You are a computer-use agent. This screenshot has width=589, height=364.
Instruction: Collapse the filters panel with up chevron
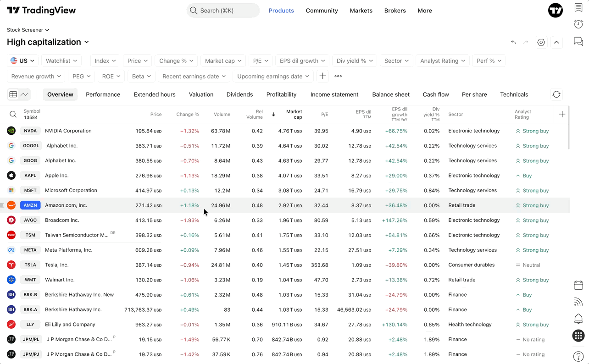[x=556, y=42]
